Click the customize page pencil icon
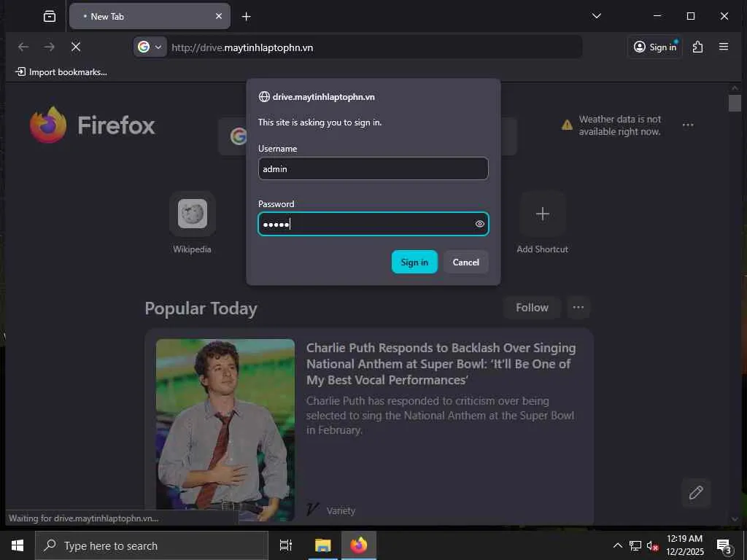Image resolution: width=747 pixels, height=560 pixels. [x=695, y=492]
